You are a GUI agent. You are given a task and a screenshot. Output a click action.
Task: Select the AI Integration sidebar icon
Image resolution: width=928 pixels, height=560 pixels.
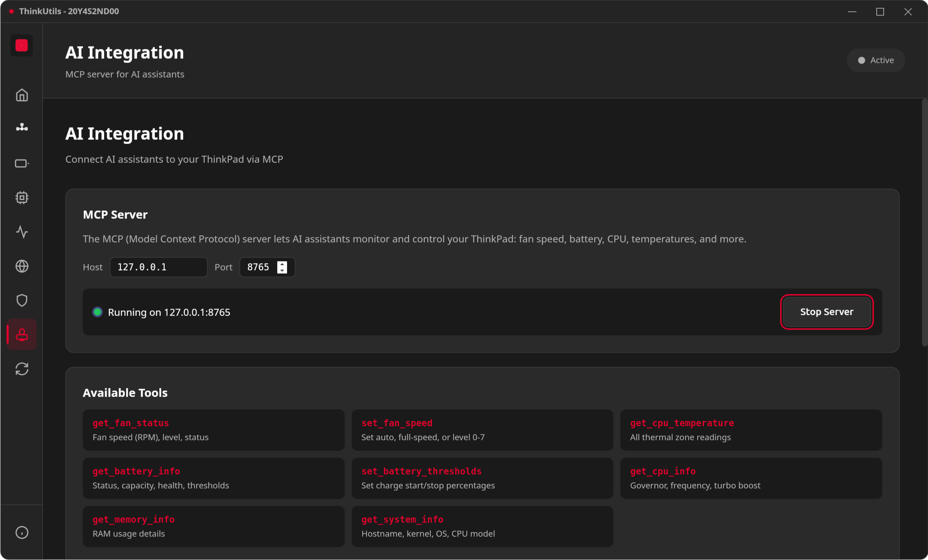(22, 335)
